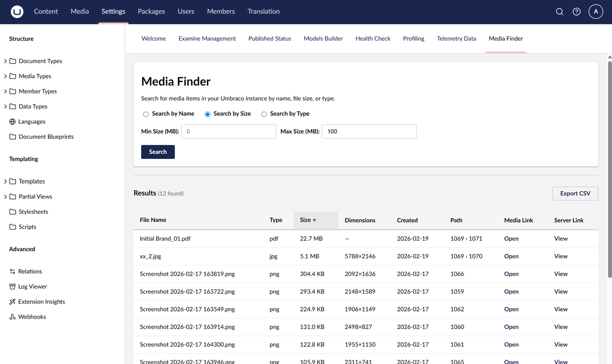This screenshot has height=364, width=612.
Task: Open Languages via its globe icon
Action: 12,121
